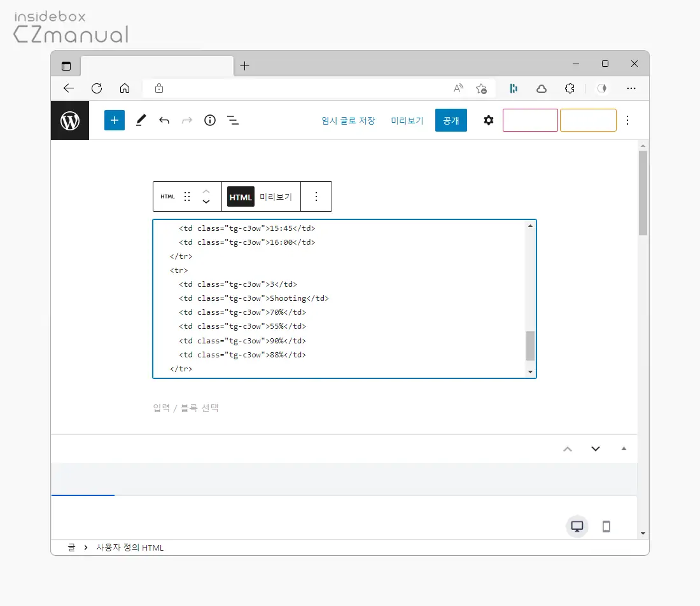
Task: Click the 입력 / 블록 선택 placeholder paragraph
Action: pyautogui.click(x=185, y=408)
